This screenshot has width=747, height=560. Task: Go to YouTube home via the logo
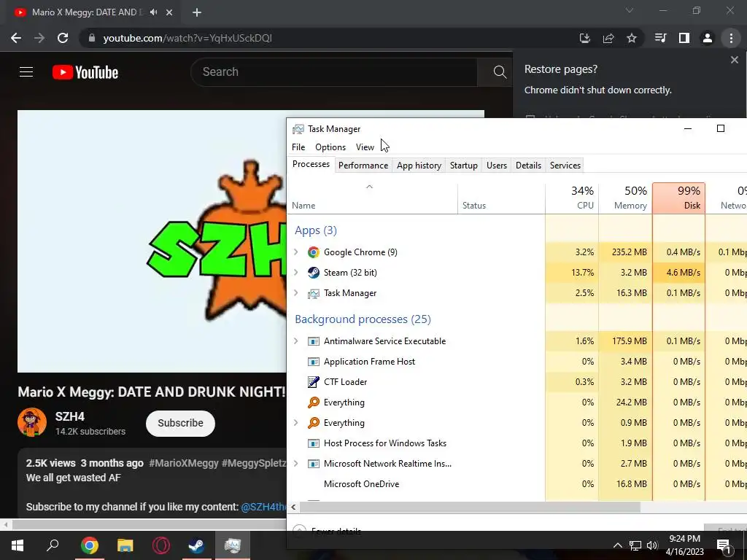coord(85,72)
